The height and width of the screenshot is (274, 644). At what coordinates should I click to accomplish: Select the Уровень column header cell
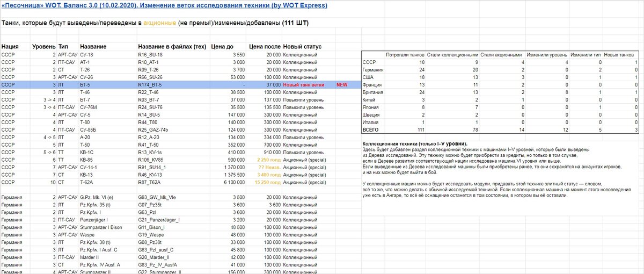point(43,47)
